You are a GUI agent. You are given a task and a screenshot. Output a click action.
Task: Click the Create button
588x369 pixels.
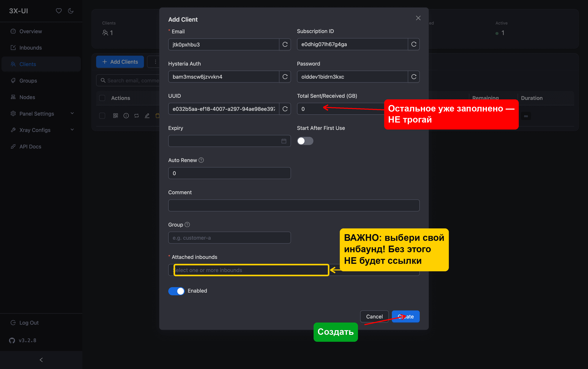(x=406, y=317)
